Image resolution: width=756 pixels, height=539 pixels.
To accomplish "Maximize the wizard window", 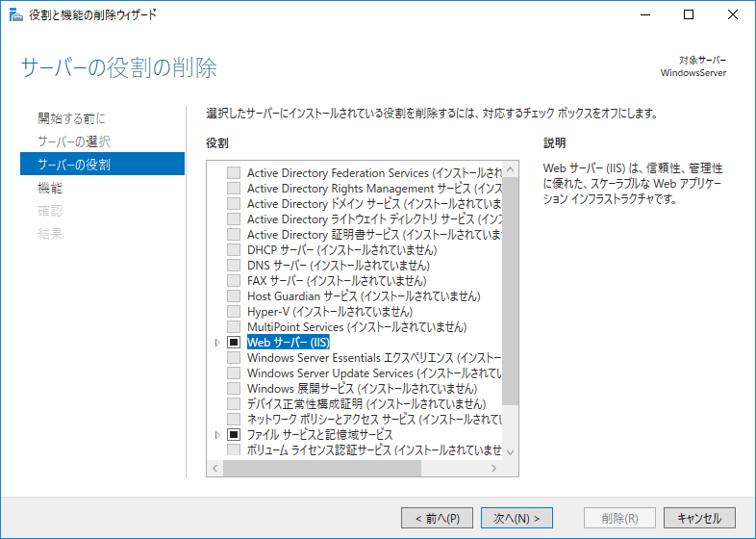I will [x=689, y=14].
